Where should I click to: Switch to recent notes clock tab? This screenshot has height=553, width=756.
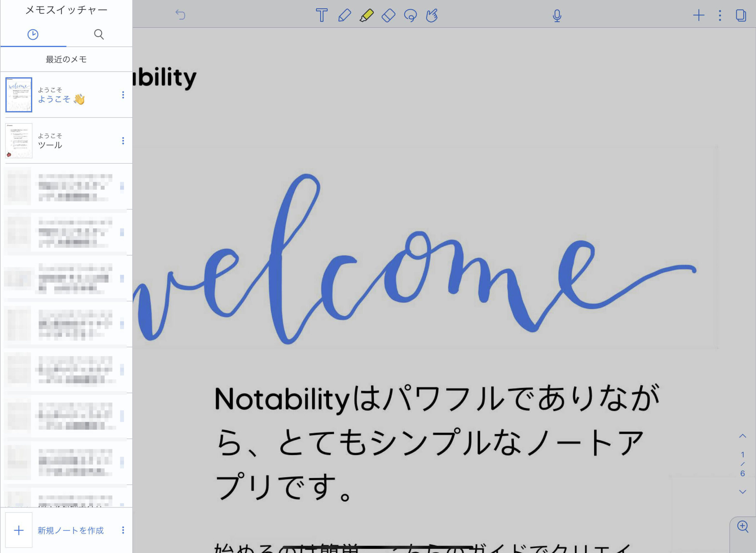(33, 35)
